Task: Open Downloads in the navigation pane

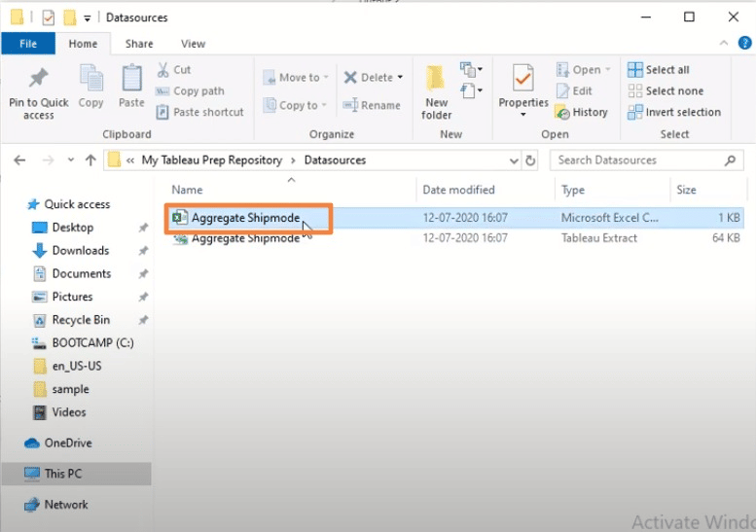Action: 81,251
